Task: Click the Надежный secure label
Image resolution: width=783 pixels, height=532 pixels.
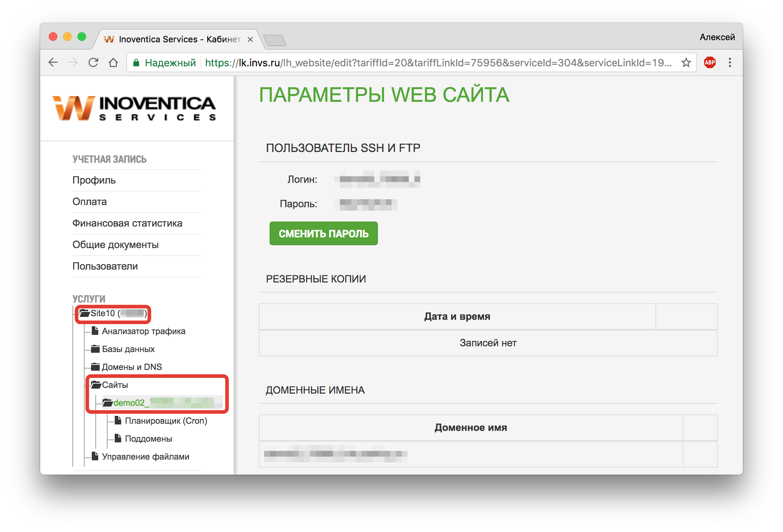Action: (170, 63)
